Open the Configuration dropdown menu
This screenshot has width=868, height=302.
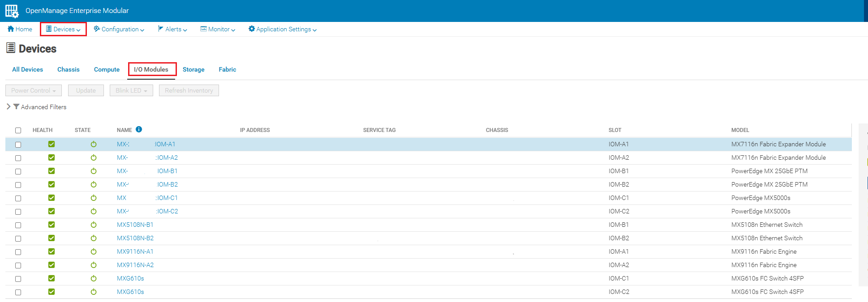click(x=119, y=29)
